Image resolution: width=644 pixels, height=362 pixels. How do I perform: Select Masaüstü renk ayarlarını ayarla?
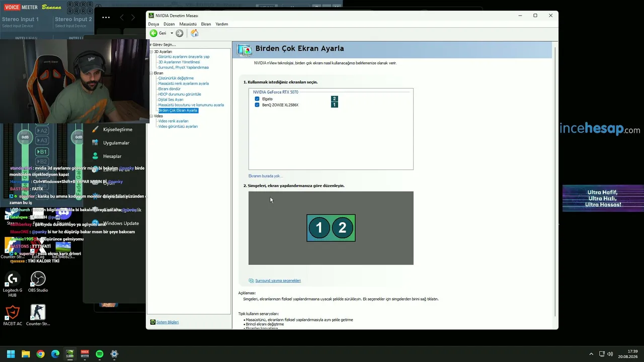pyautogui.click(x=183, y=83)
